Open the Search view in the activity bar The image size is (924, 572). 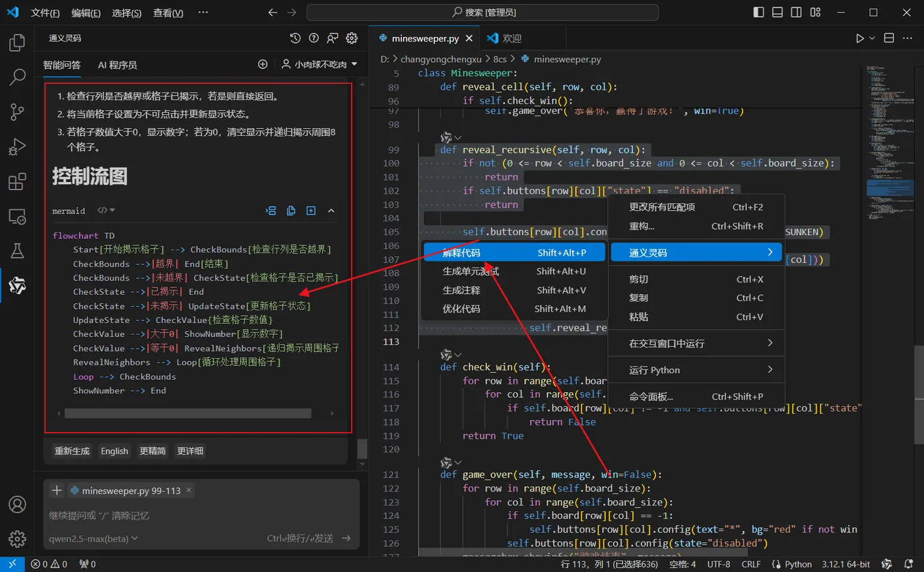click(17, 78)
